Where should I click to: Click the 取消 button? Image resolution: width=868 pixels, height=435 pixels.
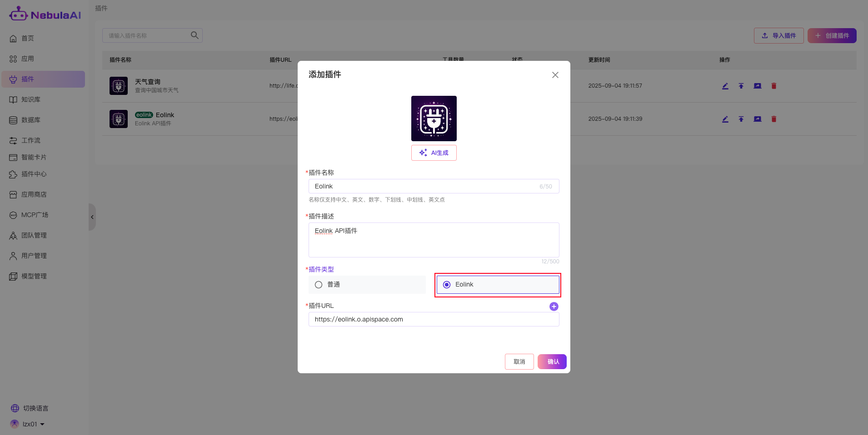[519, 362]
